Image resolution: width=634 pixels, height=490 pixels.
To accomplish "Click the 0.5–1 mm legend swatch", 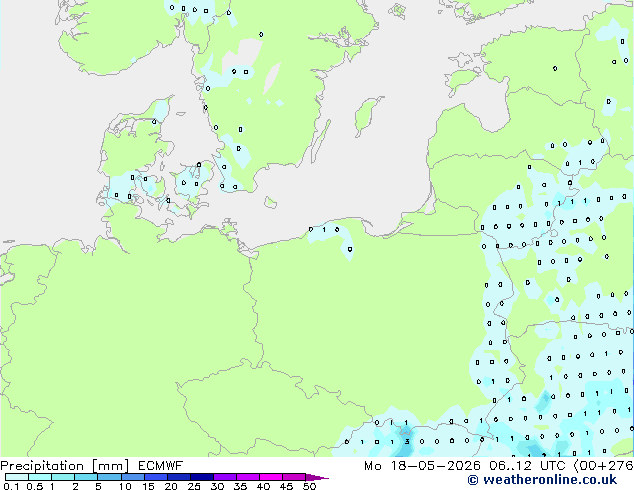I will (40, 477).
